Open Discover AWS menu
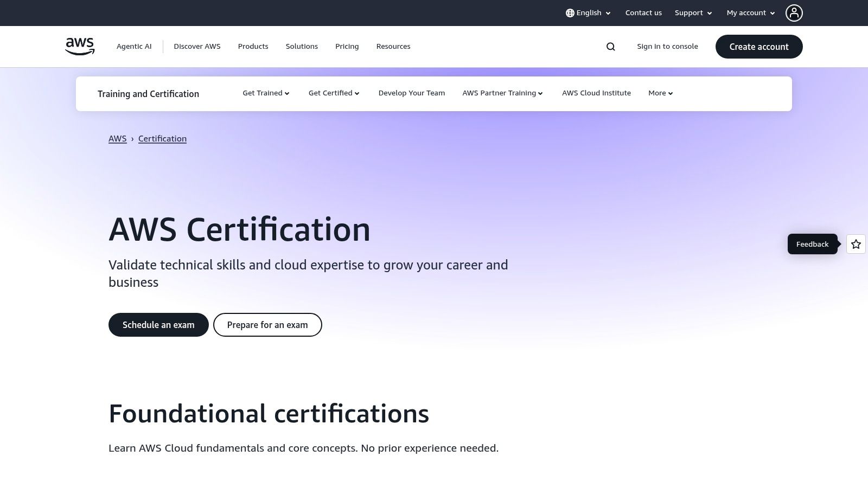This screenshot has width=868, height=488. (x=197, y=47)
